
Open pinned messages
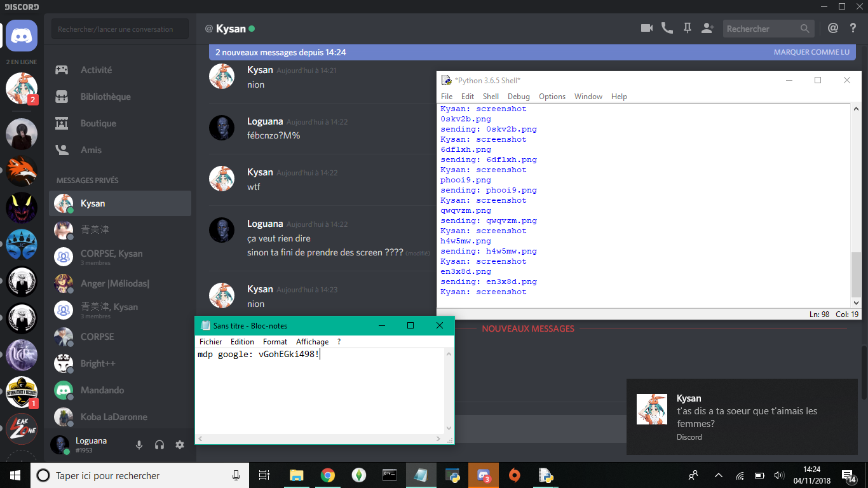(687, 28)
